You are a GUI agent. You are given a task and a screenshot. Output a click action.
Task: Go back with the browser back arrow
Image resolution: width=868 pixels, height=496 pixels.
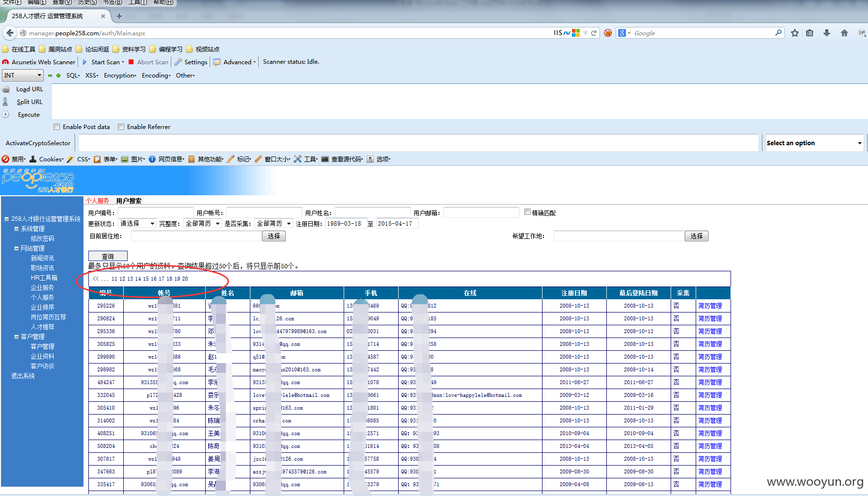click(x=10, y=33)
